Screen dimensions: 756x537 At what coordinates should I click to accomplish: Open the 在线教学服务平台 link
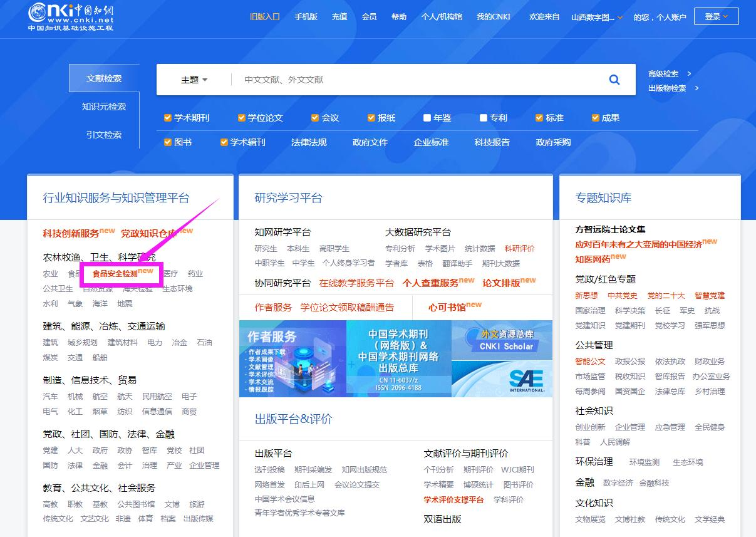click(356, 283)
